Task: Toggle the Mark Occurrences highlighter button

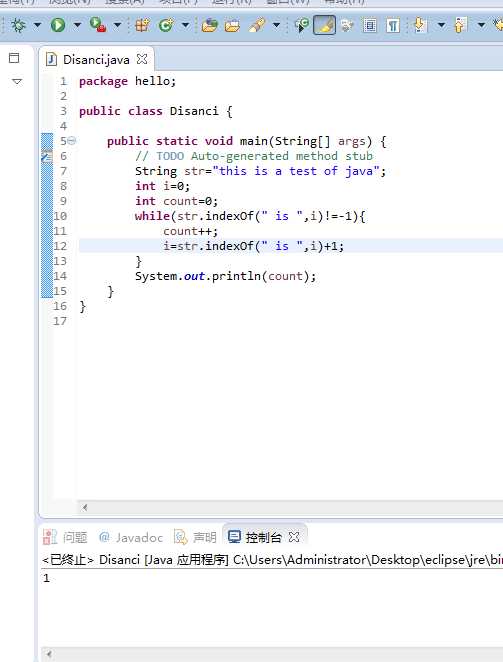Action: point(324,25)
